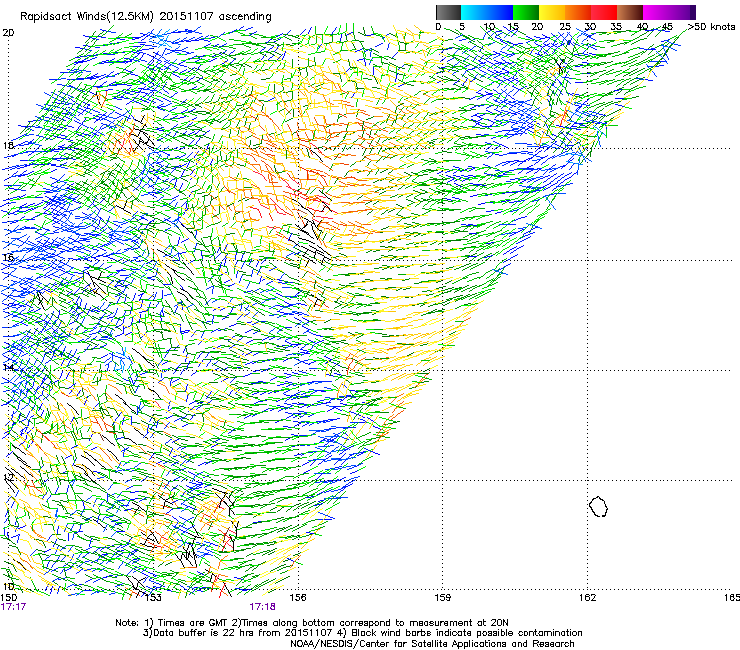Click the '45' legend label under color bar

(667, 27)
